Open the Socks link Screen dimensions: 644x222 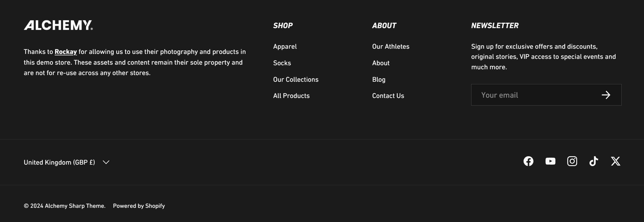[282, 63]
